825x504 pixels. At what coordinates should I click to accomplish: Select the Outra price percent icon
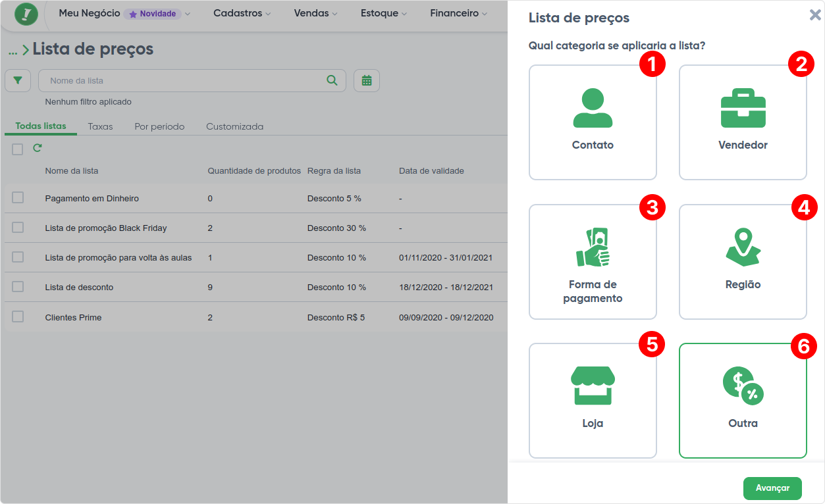[743, 386]
